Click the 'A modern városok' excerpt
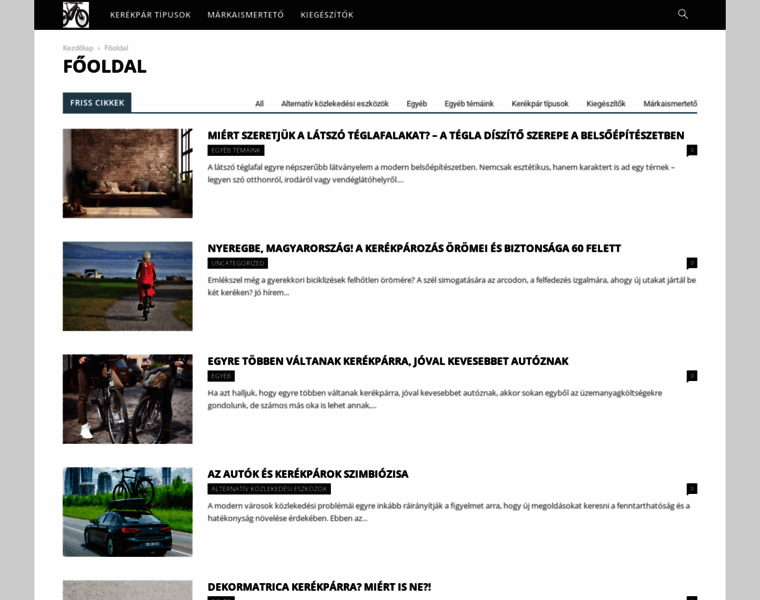Image resolution: width=760 pixels, height=600 pixels. pyautogui.click(x=449, y=512)
